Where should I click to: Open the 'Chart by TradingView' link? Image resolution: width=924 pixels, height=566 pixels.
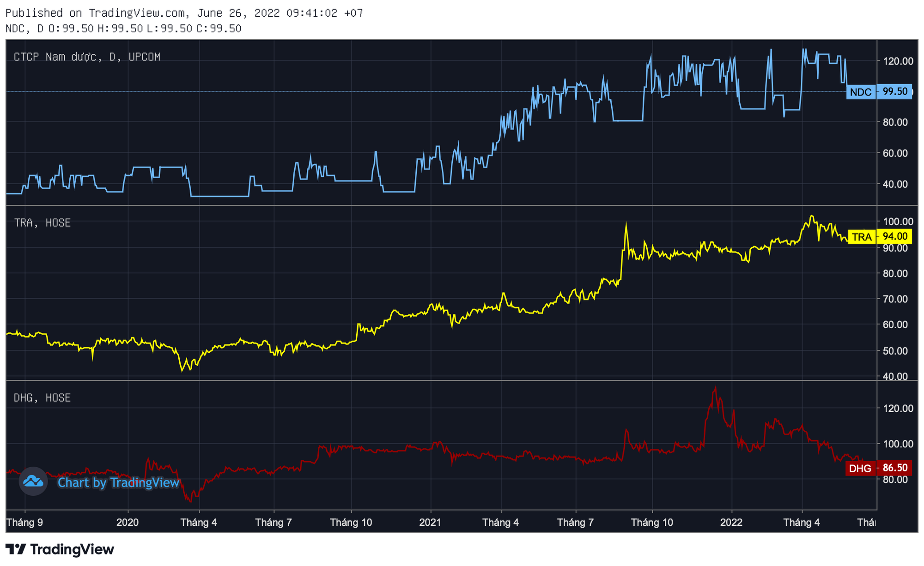pyautogui.click(x=118, y=483)
